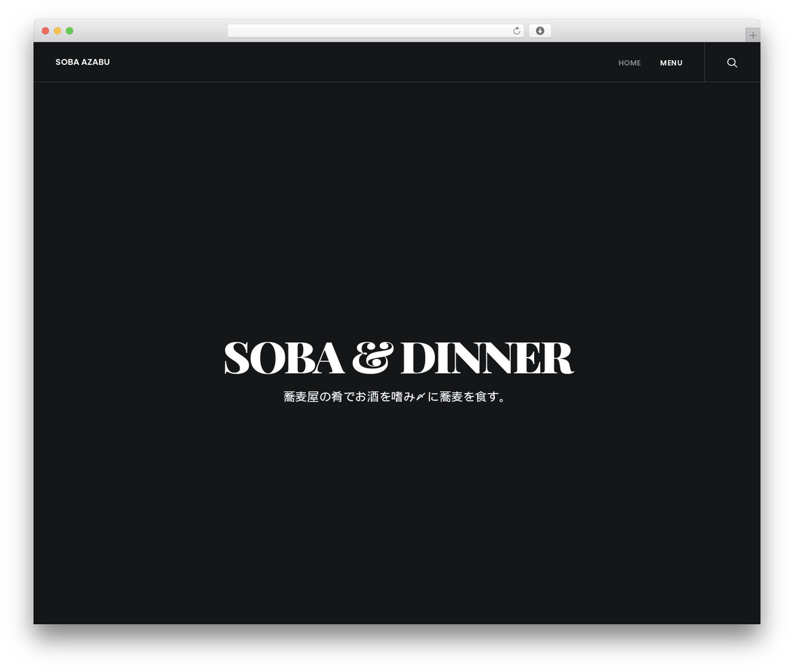Close window with the red button
The image size is (794, 672).
(45, 31)
